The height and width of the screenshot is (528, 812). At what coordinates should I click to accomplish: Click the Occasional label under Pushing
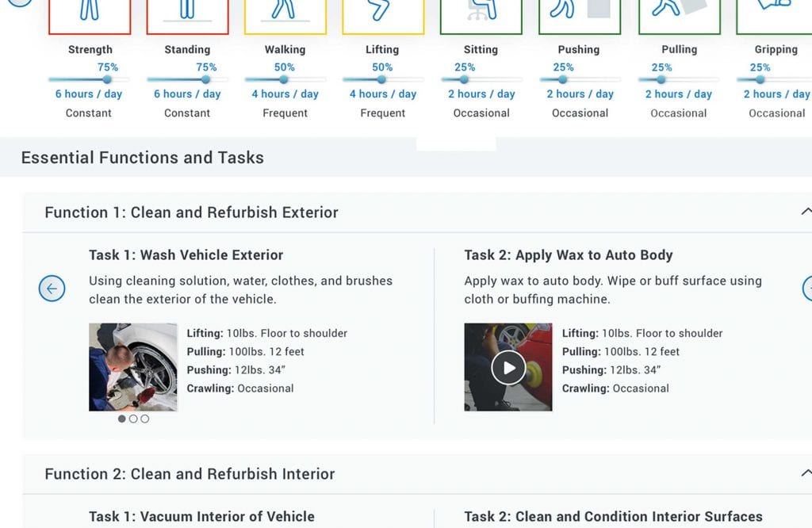(580, 113)
